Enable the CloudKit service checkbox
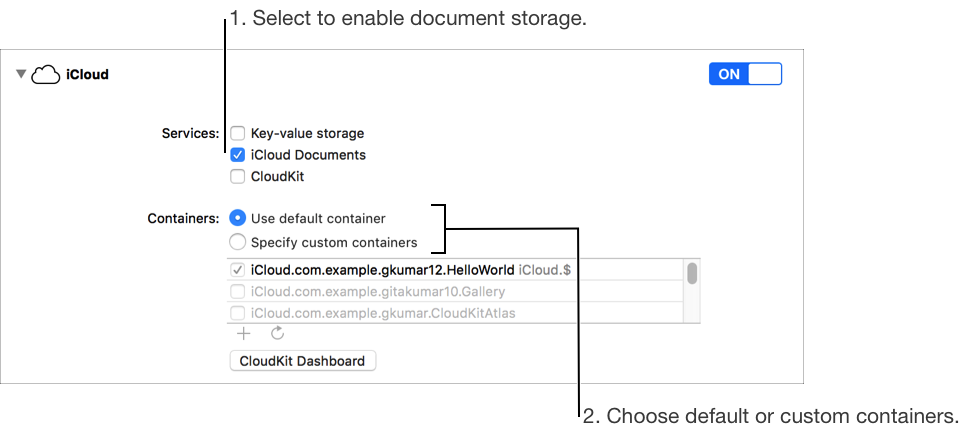This screenshot has height=434, width=969. [238, 177]
